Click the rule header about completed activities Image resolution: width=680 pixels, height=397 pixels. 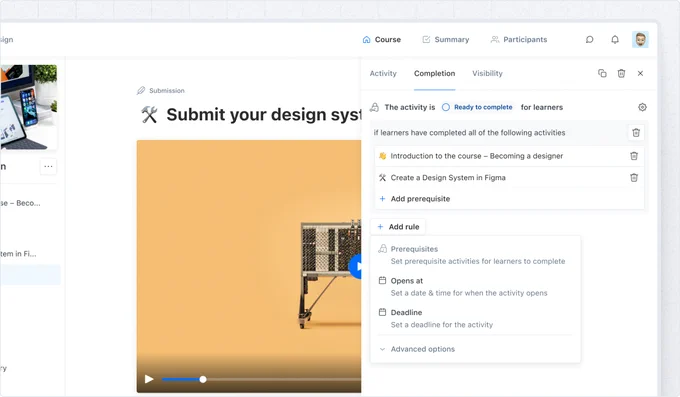click(469, 133)
